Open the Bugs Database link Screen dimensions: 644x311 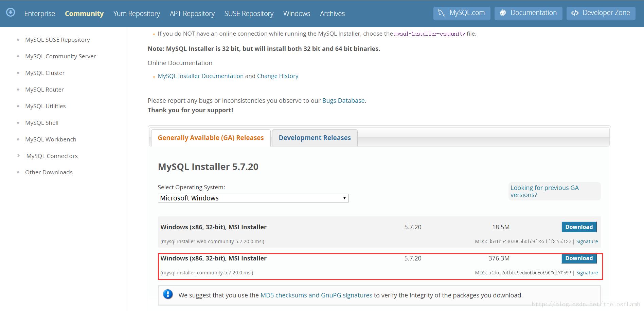click(343, 100)
